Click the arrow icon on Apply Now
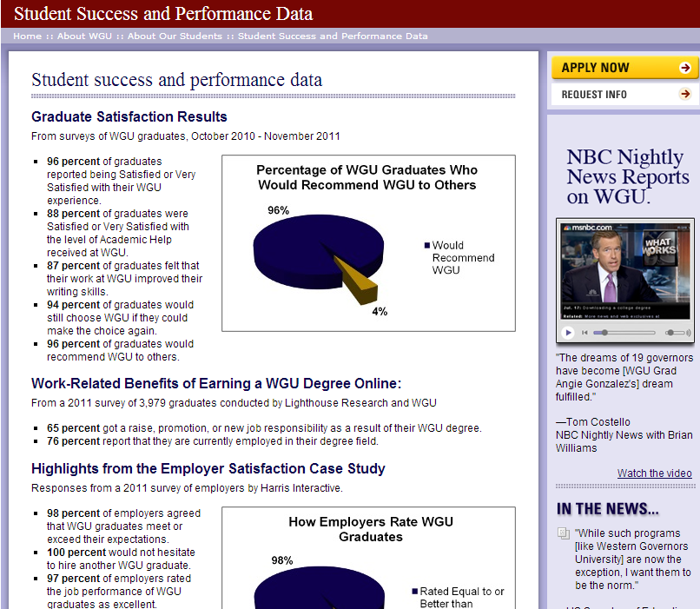Viewport: 700px width, 609px height. click(x=685, y=68)
